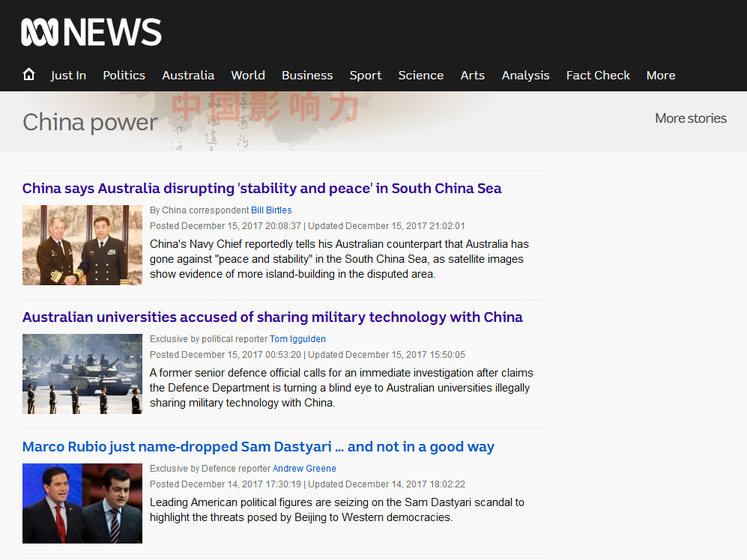Open author Andrew Greene's profile
This screenshot has height=560, width=747.
point(304,469)
